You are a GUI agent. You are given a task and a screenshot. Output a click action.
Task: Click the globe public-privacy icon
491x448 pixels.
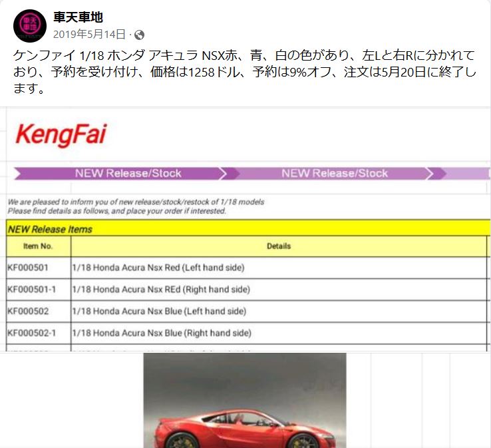coord(139,35)
